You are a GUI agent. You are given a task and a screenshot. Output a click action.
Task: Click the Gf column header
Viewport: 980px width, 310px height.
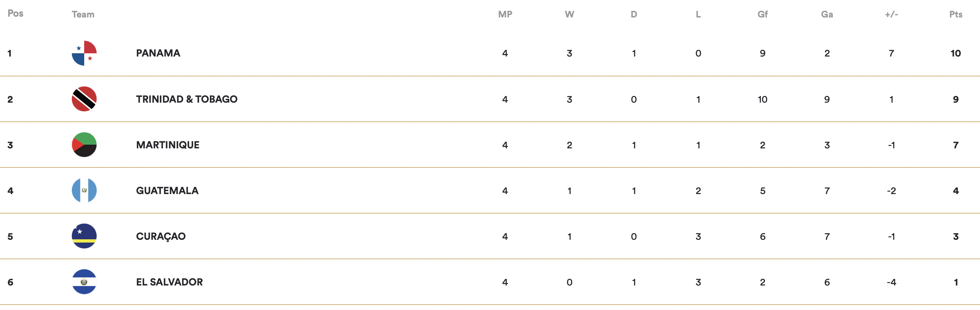tap(763, 14)
